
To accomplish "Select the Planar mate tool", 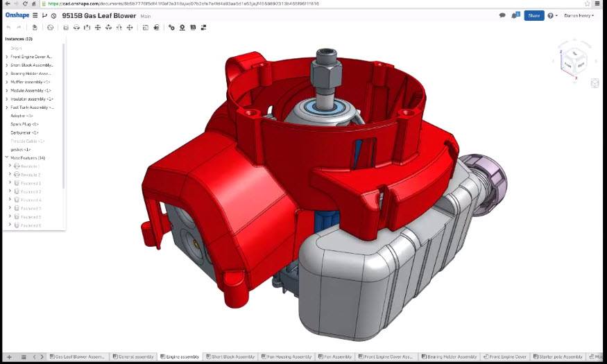I will point(98,28).
